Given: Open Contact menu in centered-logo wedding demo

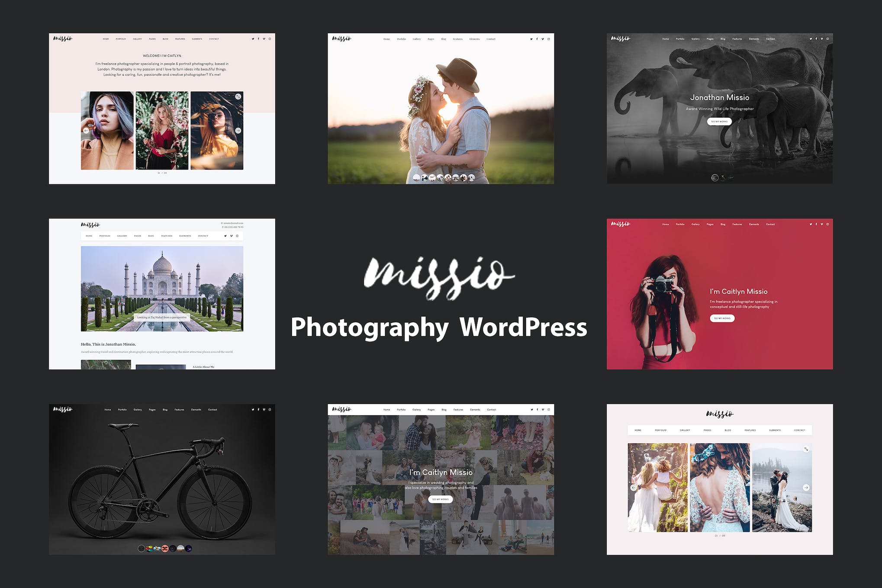Looking at the screenshot, I should point(799,430).
